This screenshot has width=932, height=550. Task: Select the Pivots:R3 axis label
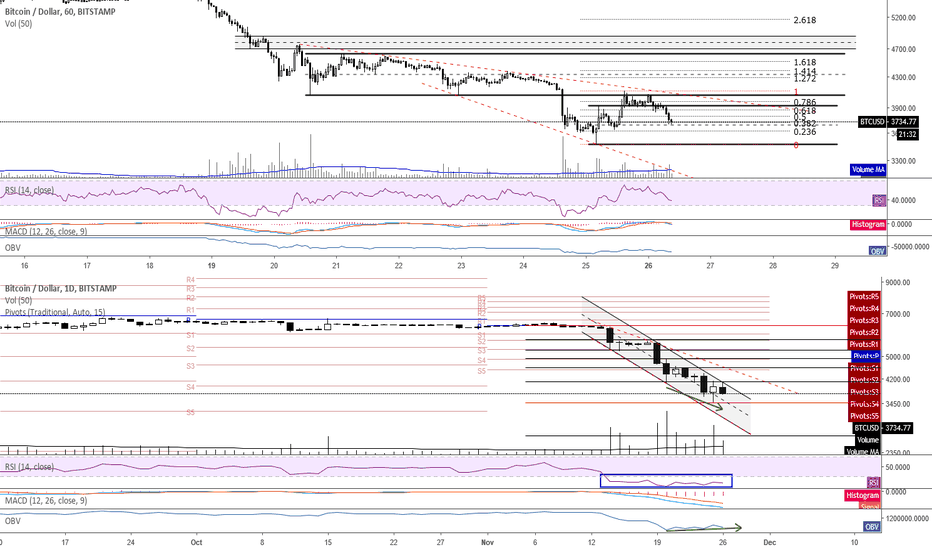pyautogui.click(x=864, y=320)
